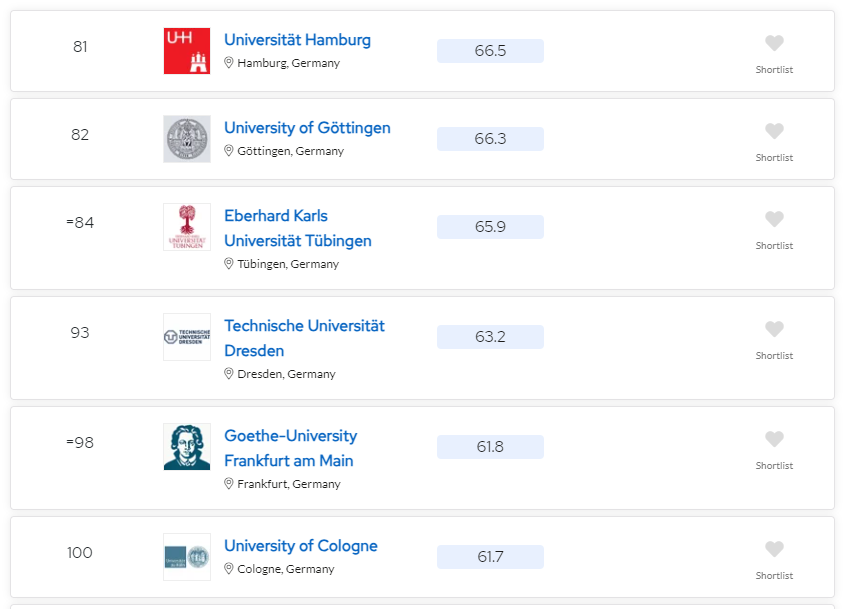Open University of Göttingen page link
The width and height of the screenshot is (843, 609).
[x=307, y=128]
